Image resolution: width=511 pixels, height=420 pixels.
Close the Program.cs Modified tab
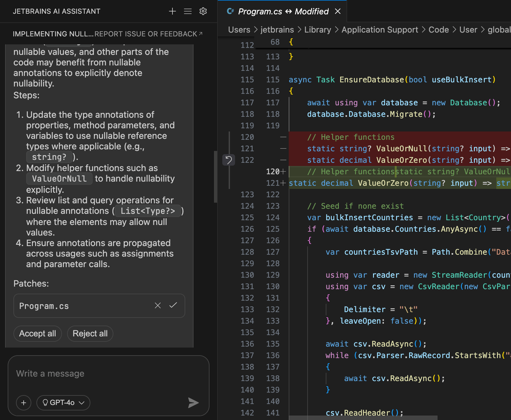[x=338, y=11]
